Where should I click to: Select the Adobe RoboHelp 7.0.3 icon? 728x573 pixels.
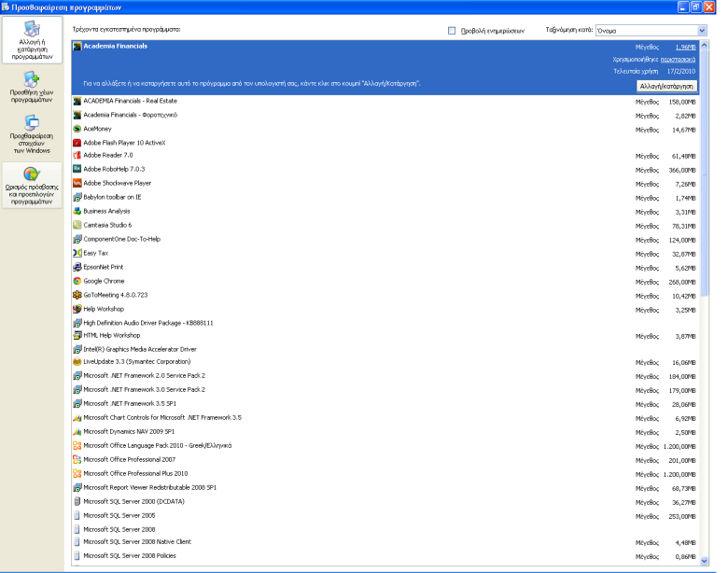coord(77,170)
